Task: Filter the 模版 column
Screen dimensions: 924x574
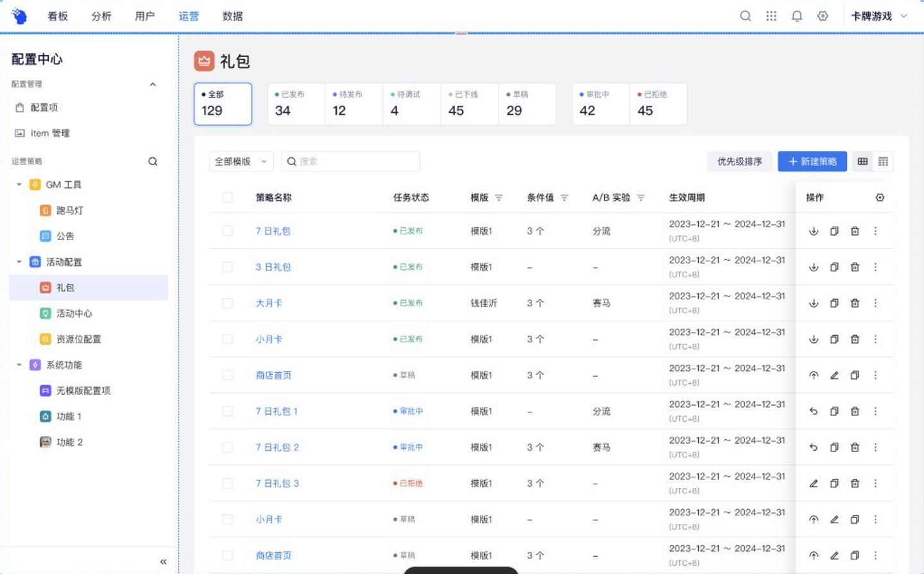Action: coord(499,198)
